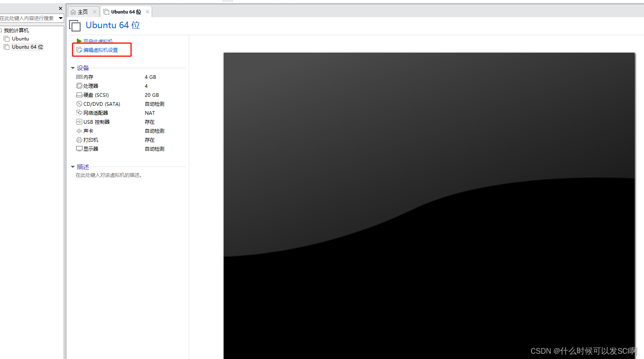
Task: Focus the library search input field
Action: pyautogui.click(x=29, y=18)
